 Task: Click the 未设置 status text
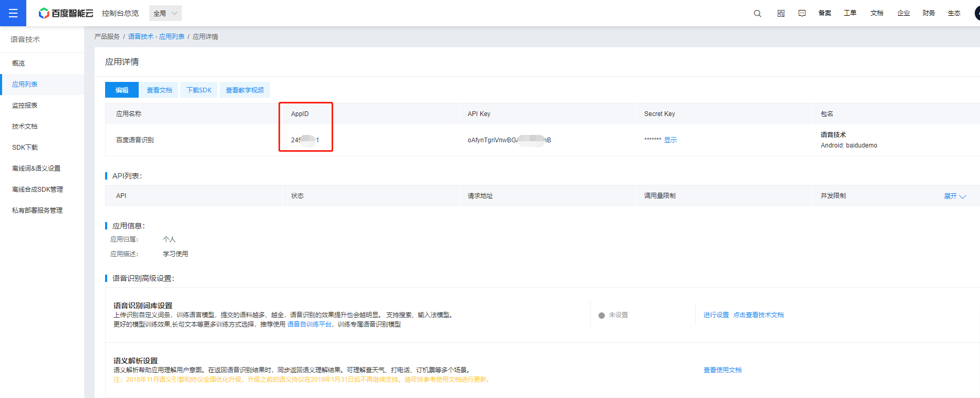point(618,315)
